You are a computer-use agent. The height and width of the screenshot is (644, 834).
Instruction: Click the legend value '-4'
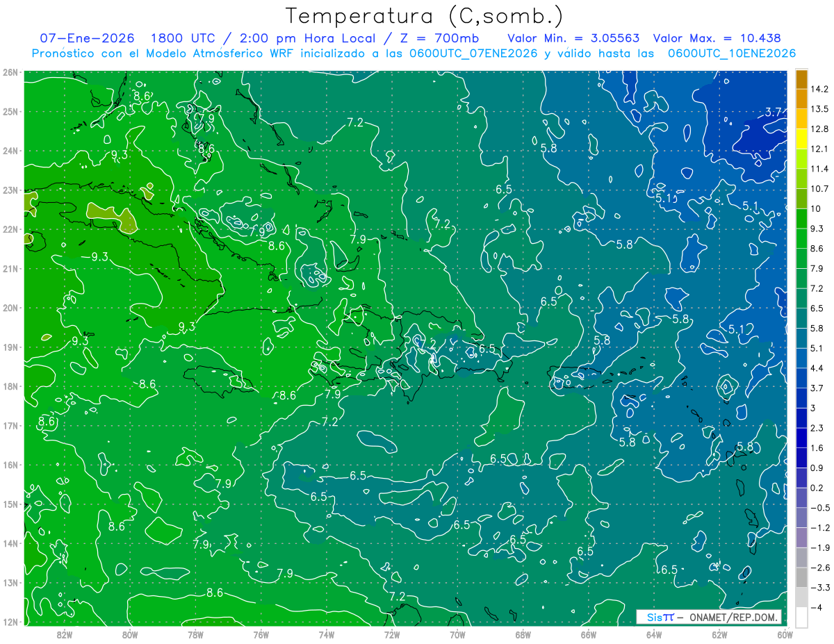pyautogui.click(x=816, y=606)
